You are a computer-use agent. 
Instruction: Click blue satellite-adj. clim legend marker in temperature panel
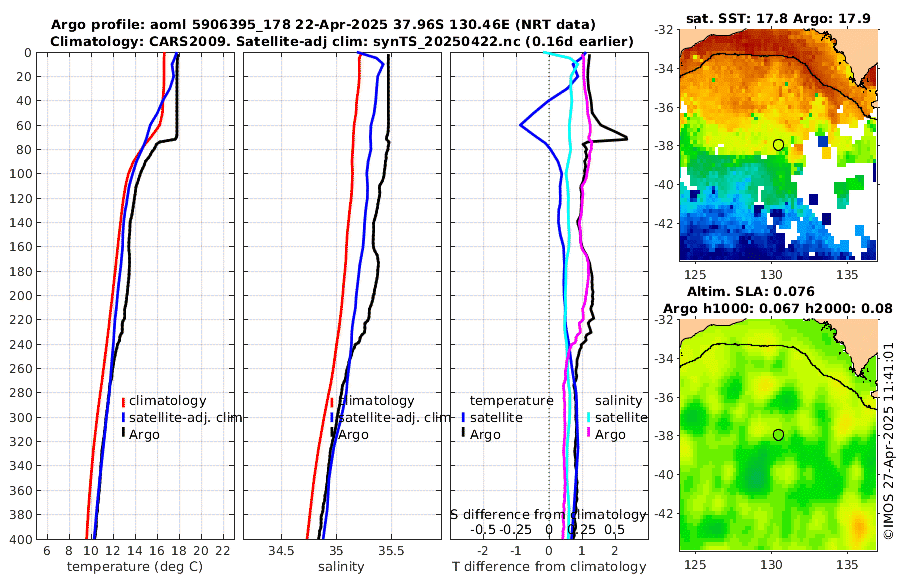click(123, 417)
